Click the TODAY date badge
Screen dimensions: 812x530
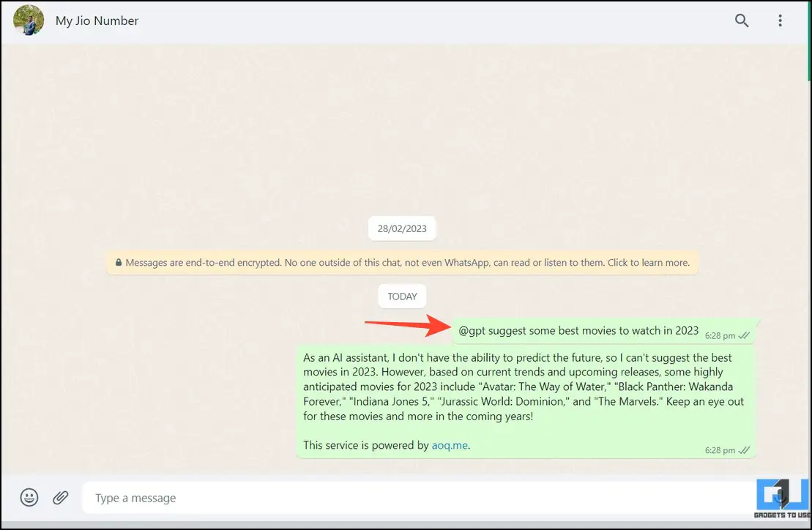(x=402, y=296)
